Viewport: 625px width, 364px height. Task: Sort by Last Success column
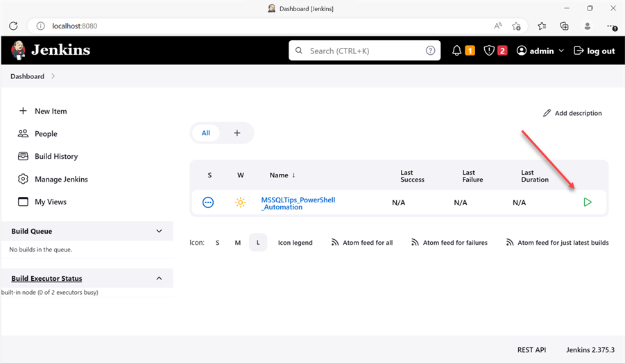pyautogui.click(x=412, y=176)
